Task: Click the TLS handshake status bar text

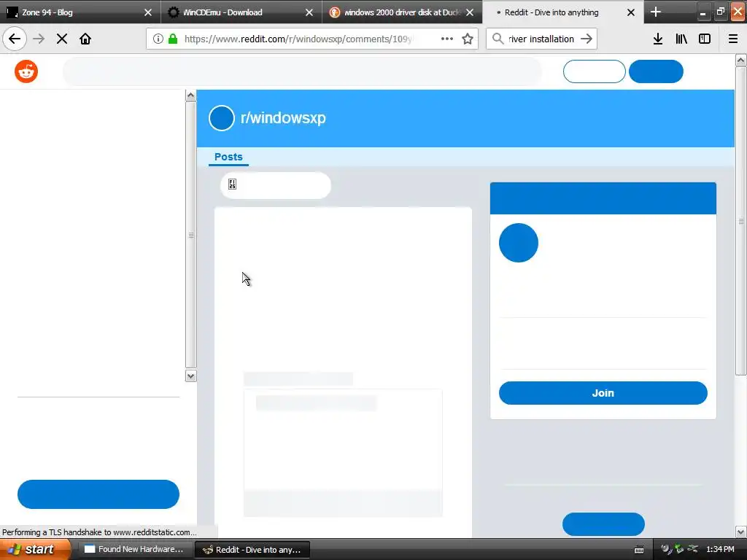Action: pos(99,532)
